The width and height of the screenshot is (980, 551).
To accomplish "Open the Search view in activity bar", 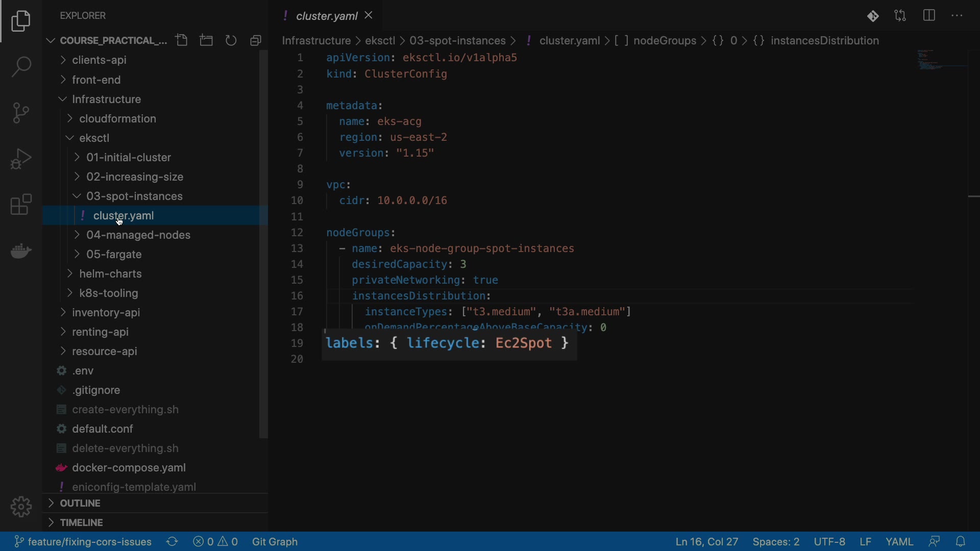I will [21, 67].
